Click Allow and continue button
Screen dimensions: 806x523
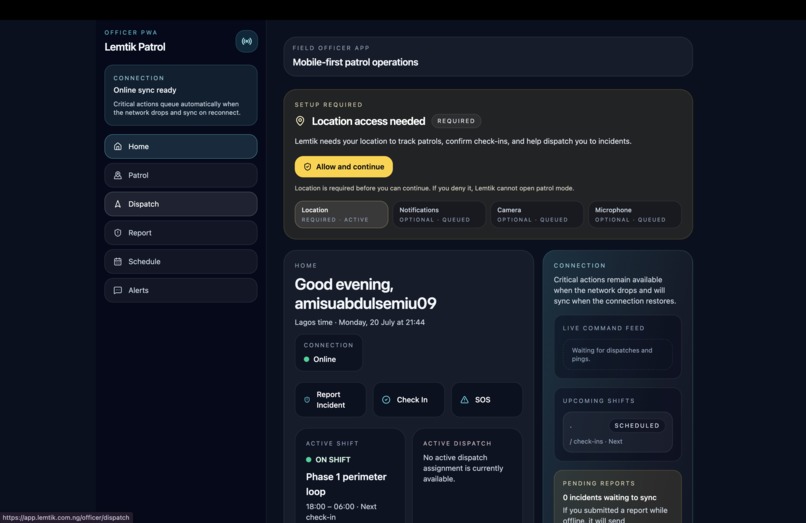point(343,167)
